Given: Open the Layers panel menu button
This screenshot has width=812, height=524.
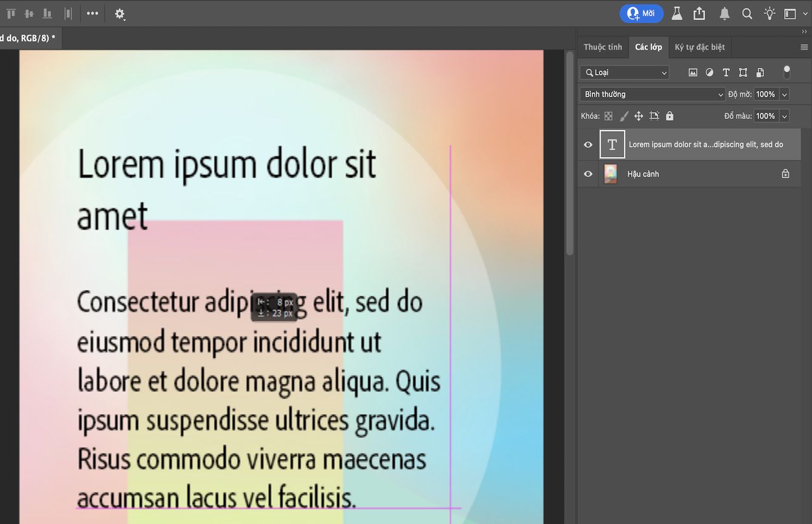Looking at the screenshot, I should (805, 47).
